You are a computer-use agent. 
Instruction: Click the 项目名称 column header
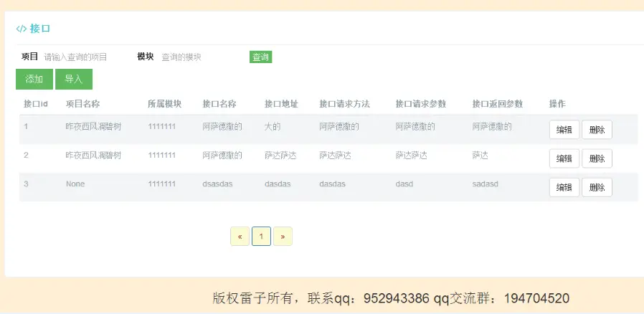click(x=82, y=104)
